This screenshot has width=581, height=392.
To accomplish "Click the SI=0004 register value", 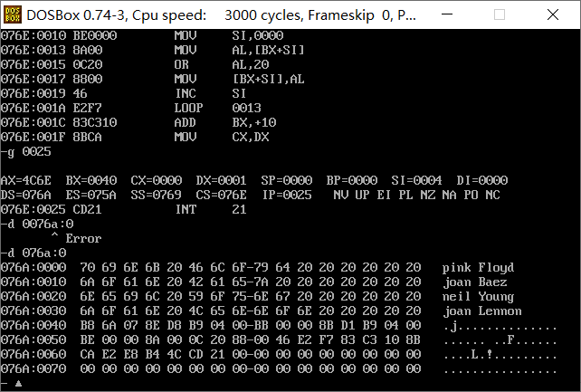I will [x=416, y=180].
